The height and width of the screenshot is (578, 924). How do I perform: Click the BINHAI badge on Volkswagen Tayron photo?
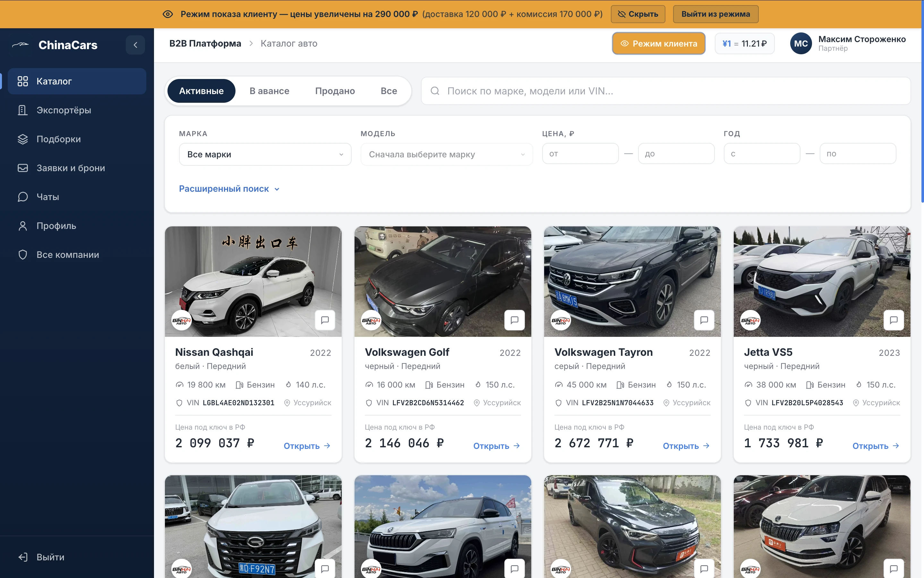(560, 321)
